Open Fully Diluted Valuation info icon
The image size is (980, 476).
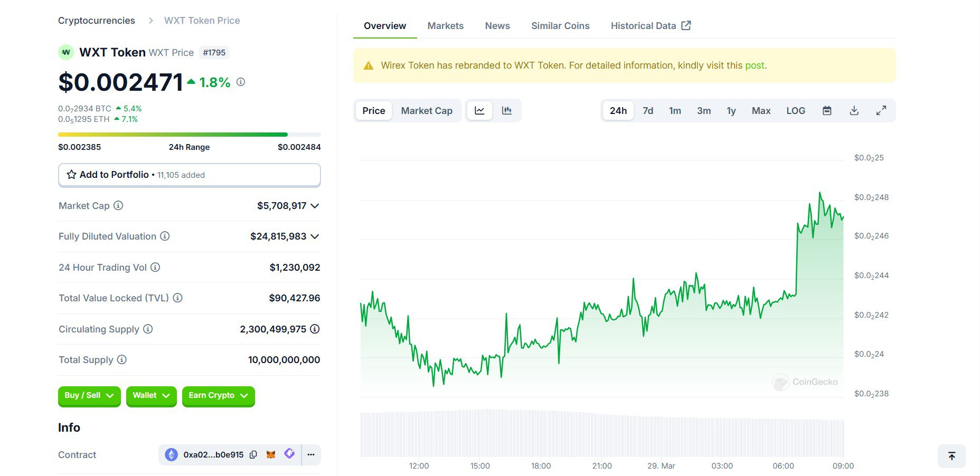point(165,236)
